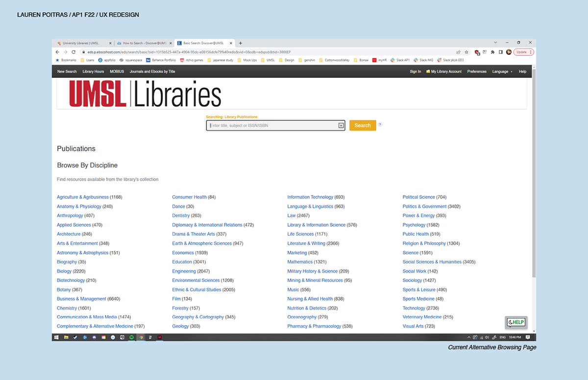Open Information Technology discipline
This screenshot has width=588, height=380.
[x=310, y=197]
